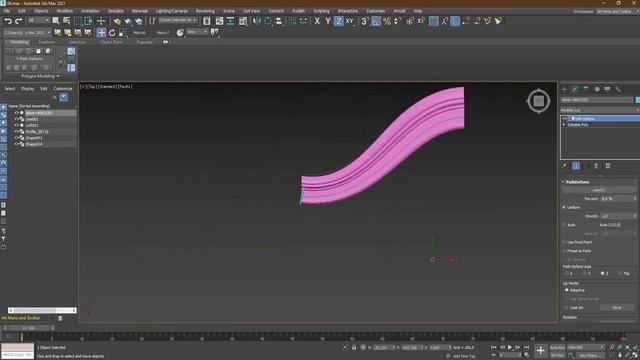Restrict transform to X axis
Screen dimensions: 640x360
(x=317, y=21)
